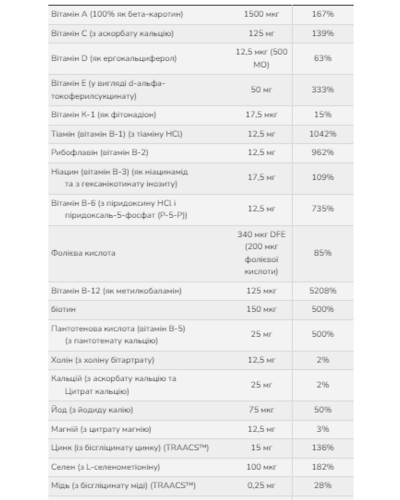Click the Вітамін A beta-carotene row label
Image resolution: width=400 pixels, height=500 pixels.
coord(117,14)
